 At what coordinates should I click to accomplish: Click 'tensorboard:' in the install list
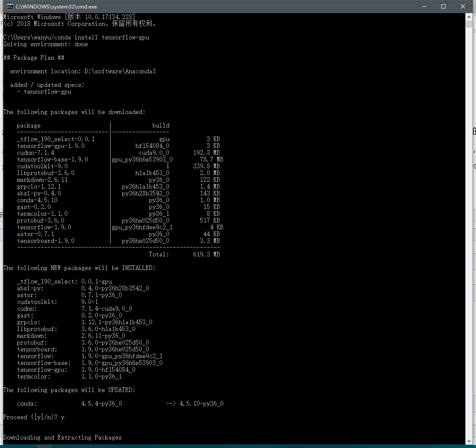pyautogui.click(x=37, y=349)
